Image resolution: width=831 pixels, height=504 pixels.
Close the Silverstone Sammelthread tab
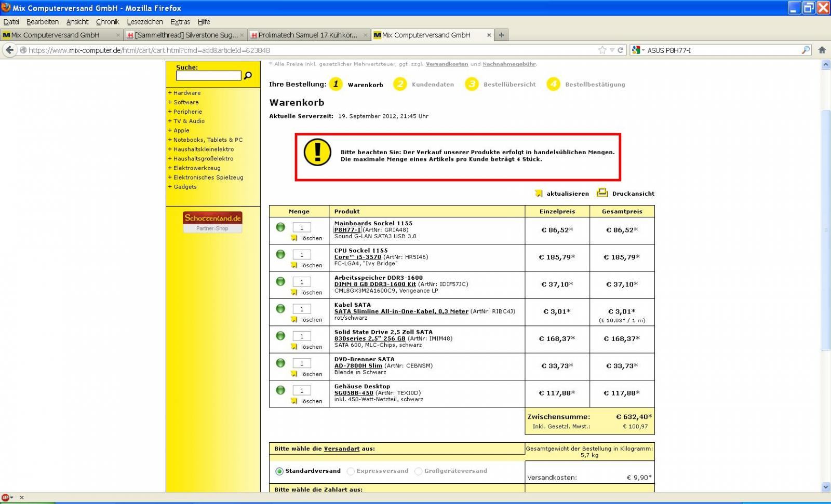tap(242, 35)
